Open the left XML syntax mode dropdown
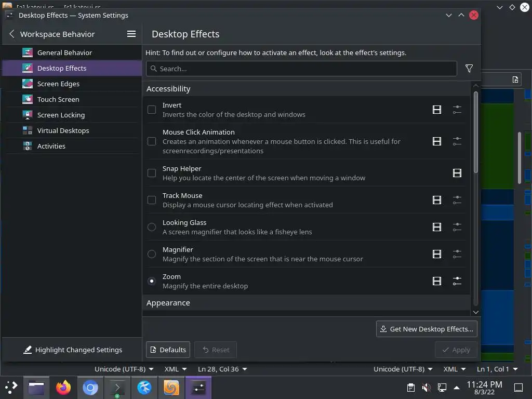Image resolution: width=532 pixels, height=399 pixels. (x=176, y=369)
